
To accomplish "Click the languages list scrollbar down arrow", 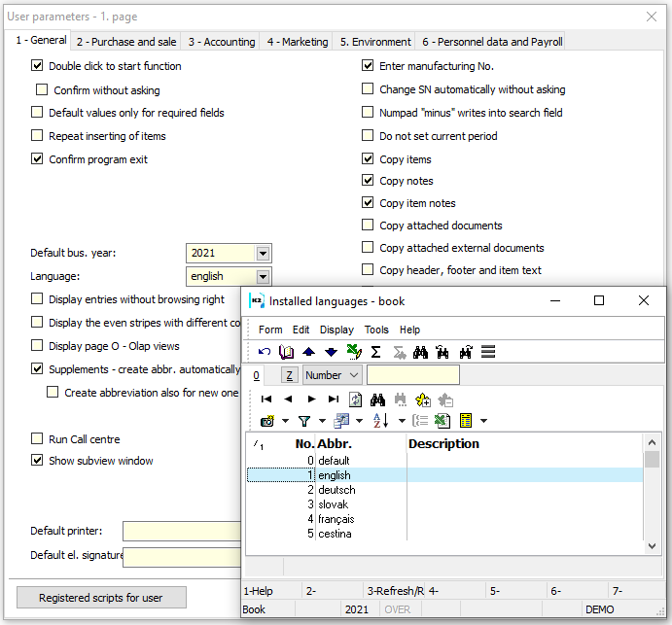I will click(x=652, y=545).
